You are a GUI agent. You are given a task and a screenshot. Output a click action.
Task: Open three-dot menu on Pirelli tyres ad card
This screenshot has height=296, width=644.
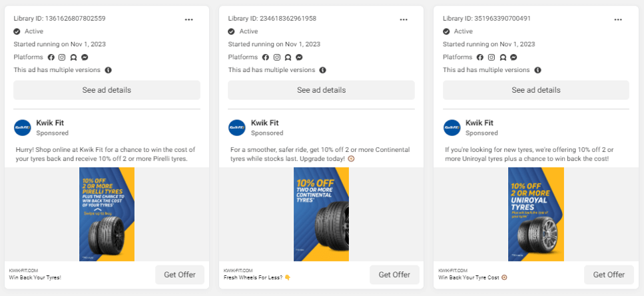point(189,19)
